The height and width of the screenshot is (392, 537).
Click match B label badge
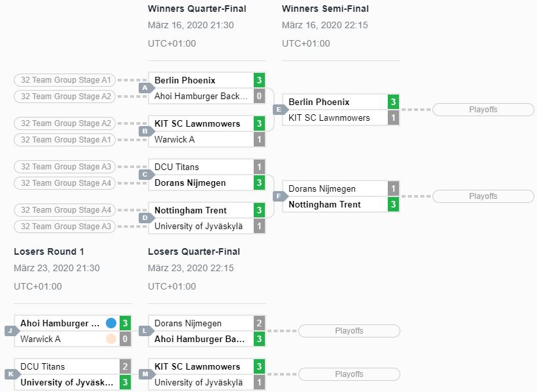[x=146, y=131]
